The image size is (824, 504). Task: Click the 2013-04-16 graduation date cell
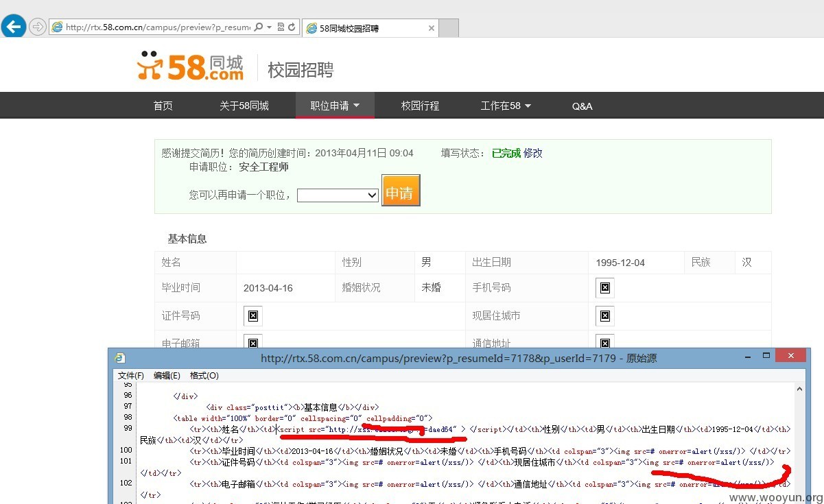[286, 288]
